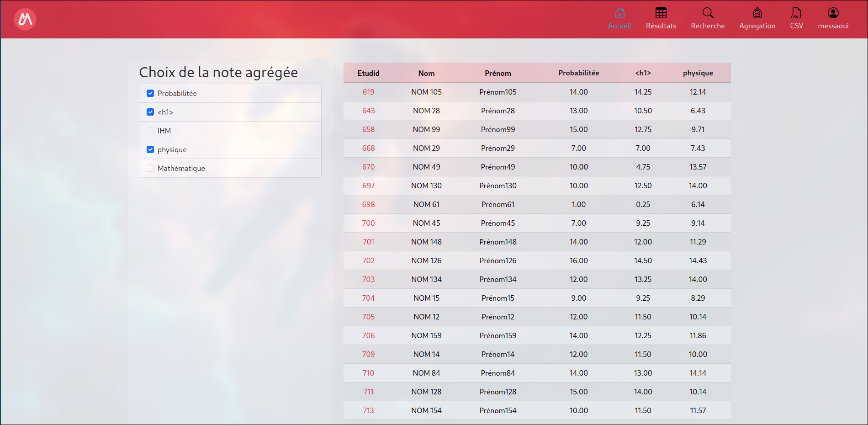The image size is (868, 425).
Task: Open student ID 619 link
Action: tap(368, 92)
